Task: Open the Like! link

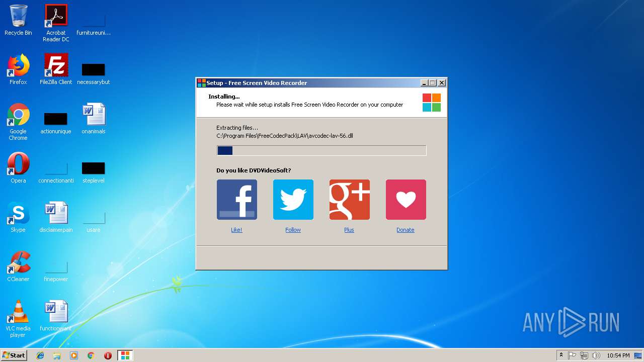Action: coord(236,230)
